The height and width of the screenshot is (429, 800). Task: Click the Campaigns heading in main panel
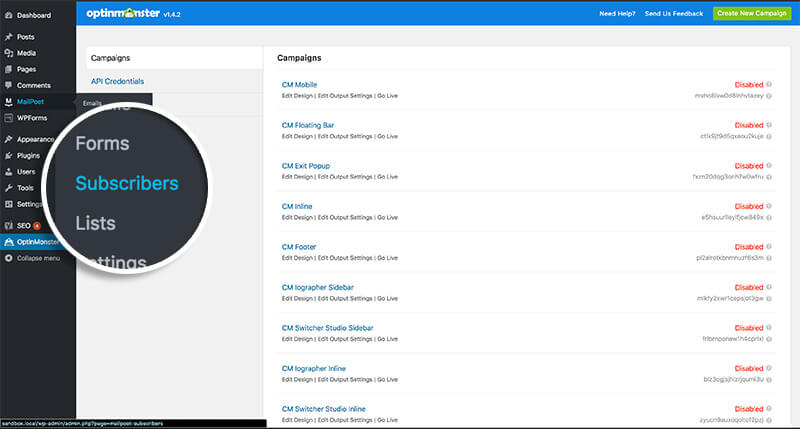point(299,58)
